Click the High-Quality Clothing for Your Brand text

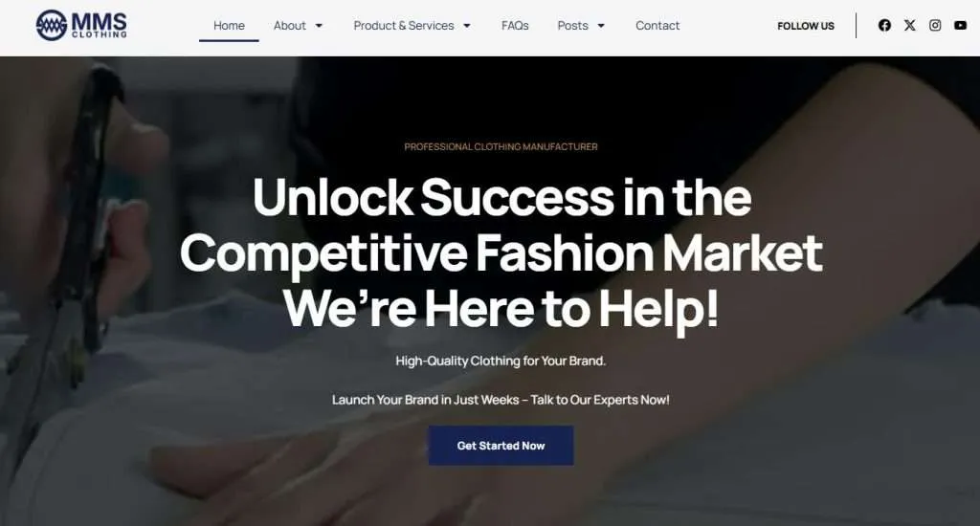501,362
